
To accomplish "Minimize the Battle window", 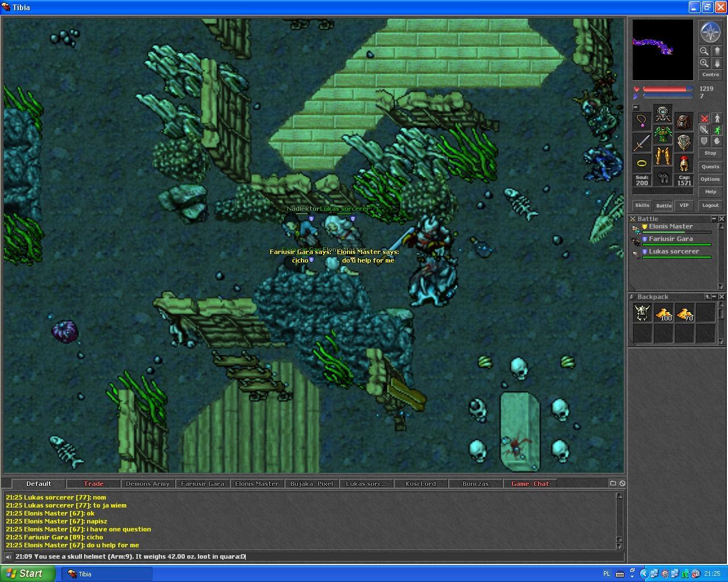I will click(x=714, y=219).
